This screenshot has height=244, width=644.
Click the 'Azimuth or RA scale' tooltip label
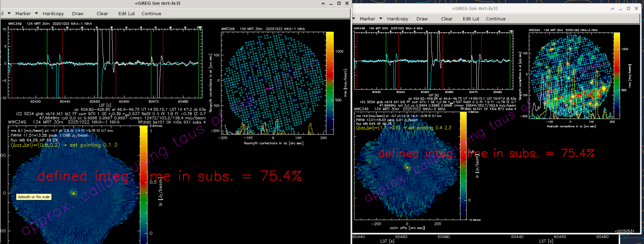click(x=34, y=197)
